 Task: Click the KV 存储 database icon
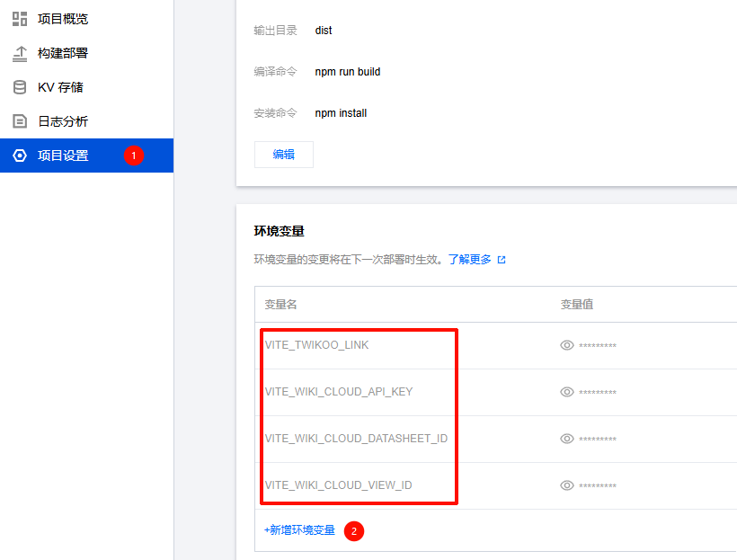click(20, 87)
